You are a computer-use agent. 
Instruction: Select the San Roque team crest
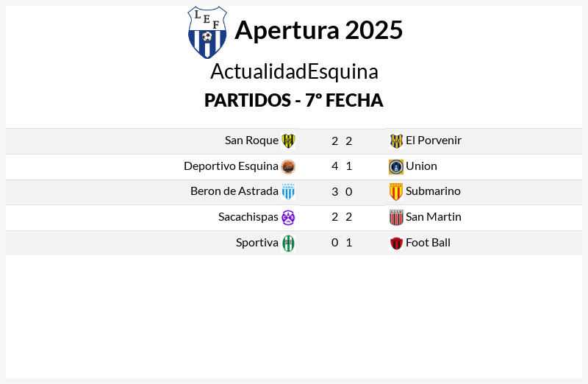(288, 141)
